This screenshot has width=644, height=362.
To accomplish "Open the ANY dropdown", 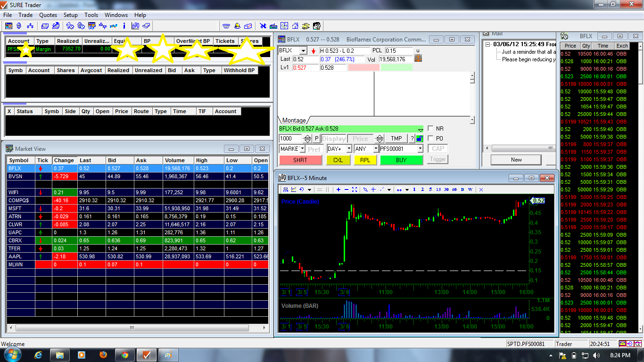I will coord(376,148).
